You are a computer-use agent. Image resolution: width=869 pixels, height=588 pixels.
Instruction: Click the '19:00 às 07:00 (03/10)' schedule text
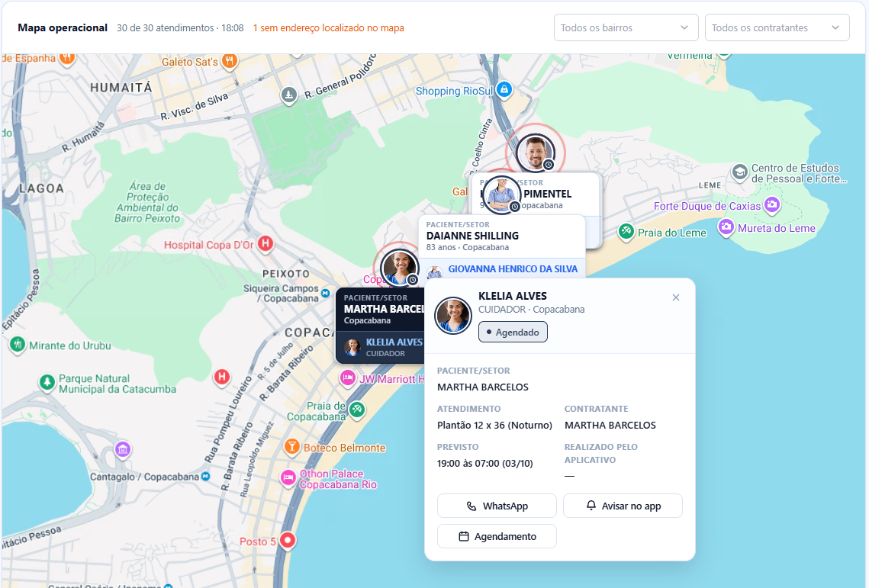[x=485, y=463]
